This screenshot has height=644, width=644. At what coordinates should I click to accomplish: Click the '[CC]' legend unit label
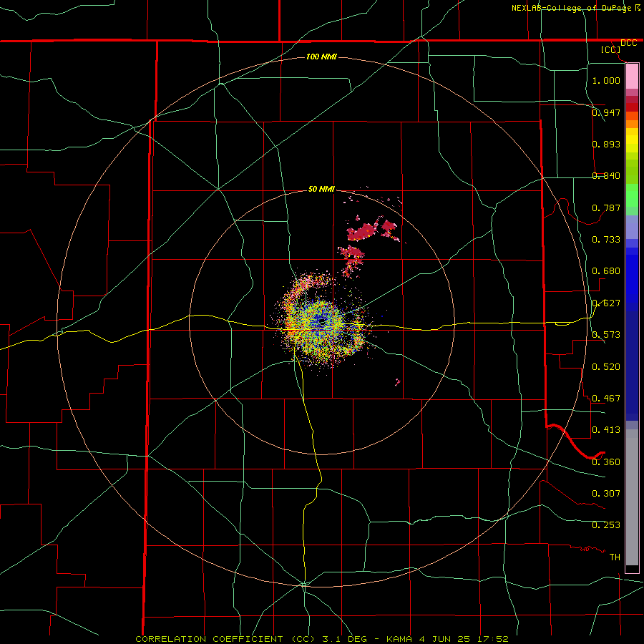point(610,49)
